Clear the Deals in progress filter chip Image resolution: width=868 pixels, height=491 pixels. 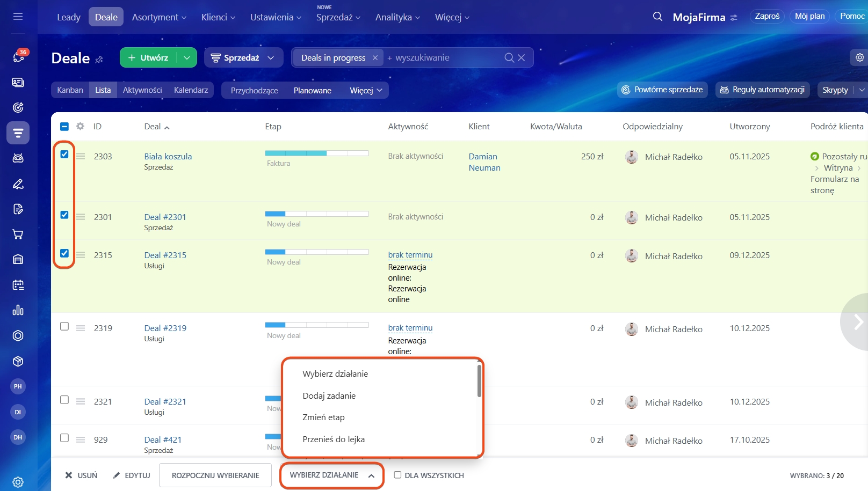tap(375, 58)
